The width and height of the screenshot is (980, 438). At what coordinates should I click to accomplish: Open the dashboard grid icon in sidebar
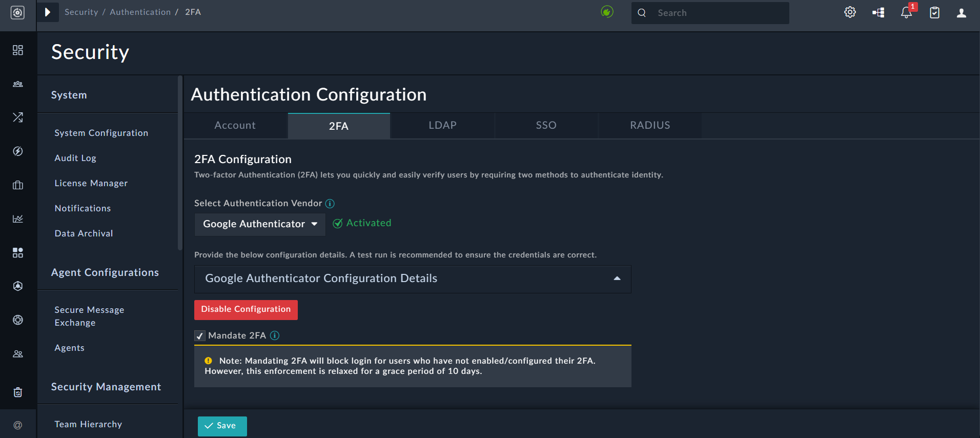pos(18,50)
